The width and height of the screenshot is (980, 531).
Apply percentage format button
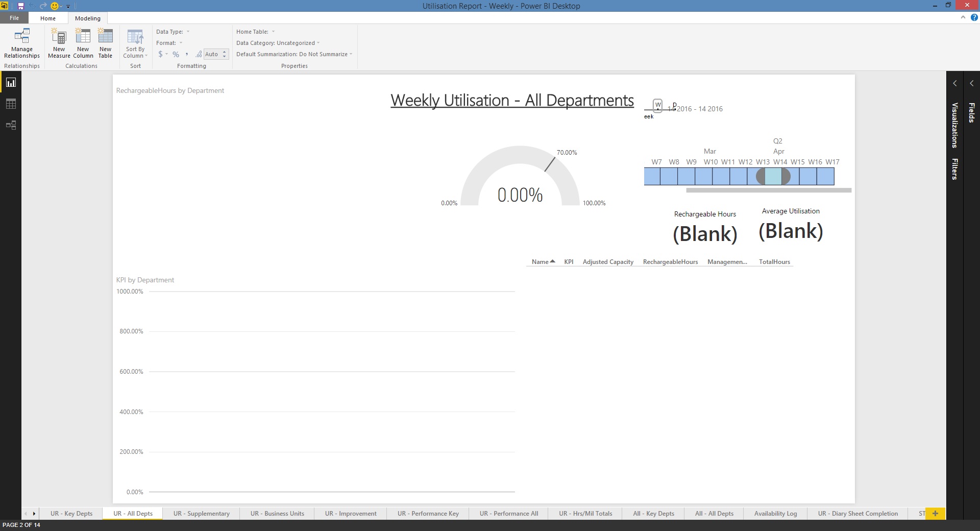pos(176,54)
